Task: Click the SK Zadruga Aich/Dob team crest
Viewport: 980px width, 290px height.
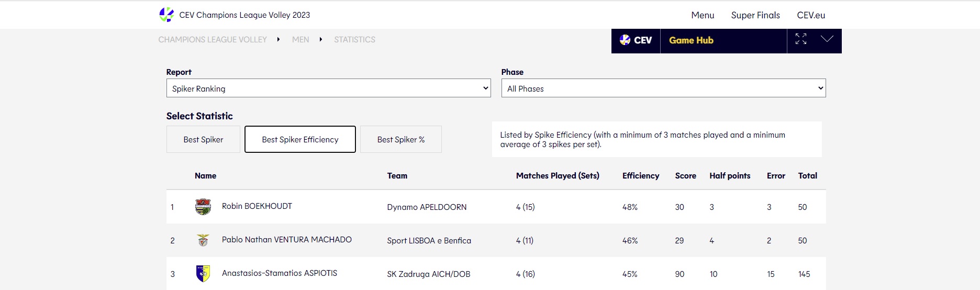Action: click(203, 273)
